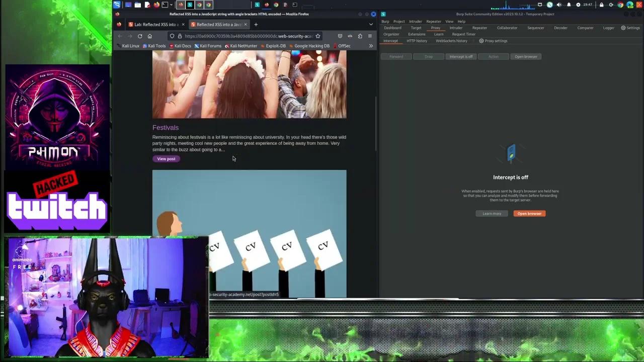644x362 pixels.
Task: Open Burp Project menu
Action: coord(399,22)
